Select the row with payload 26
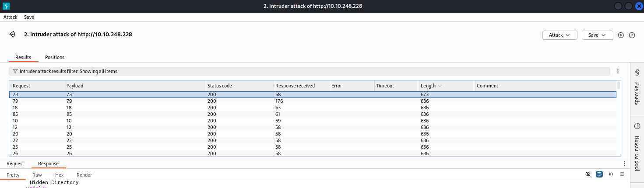644x188 pixels. 313,153
